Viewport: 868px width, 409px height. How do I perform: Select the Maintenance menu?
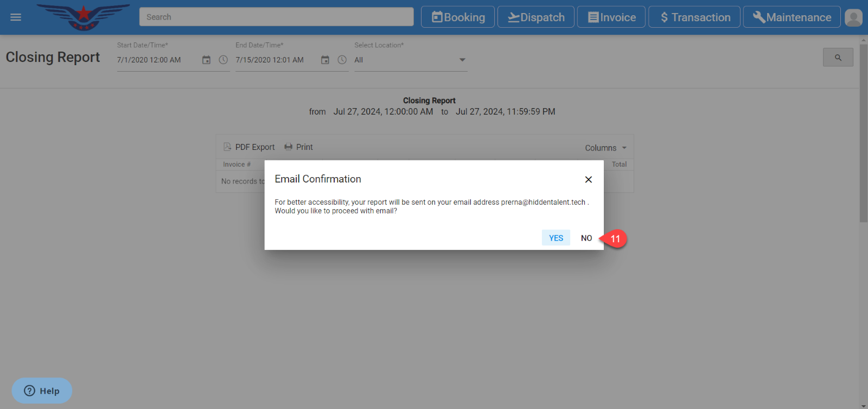[792, 17]
